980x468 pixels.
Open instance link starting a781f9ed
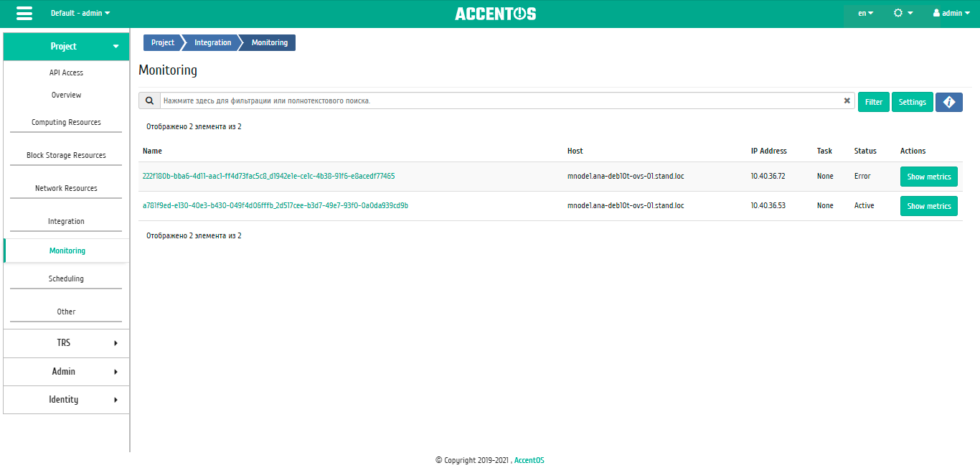[275, 205]
